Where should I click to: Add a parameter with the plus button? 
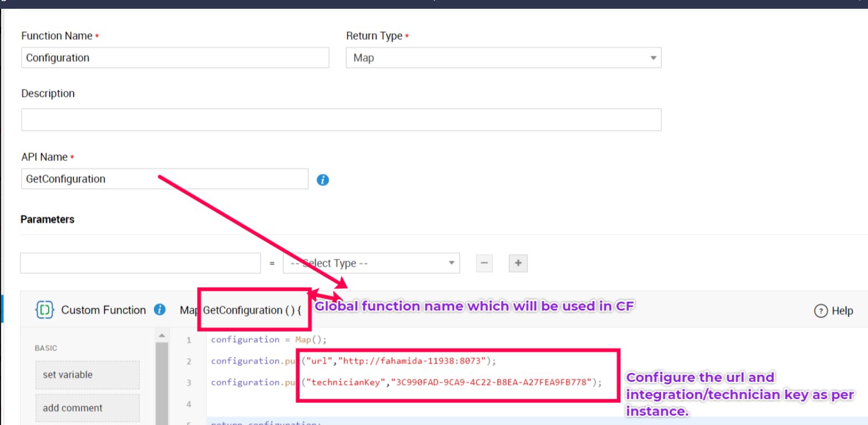pos(518,263)
